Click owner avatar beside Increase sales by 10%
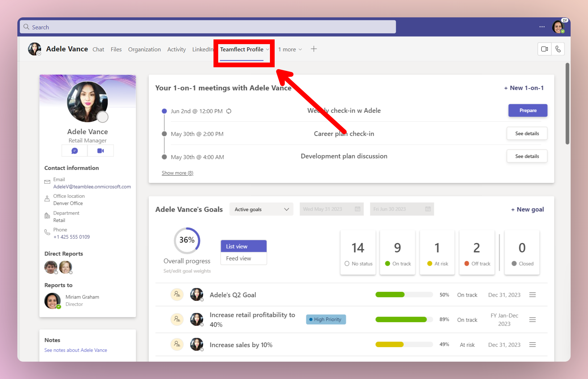588x379 pixels. 197,344
